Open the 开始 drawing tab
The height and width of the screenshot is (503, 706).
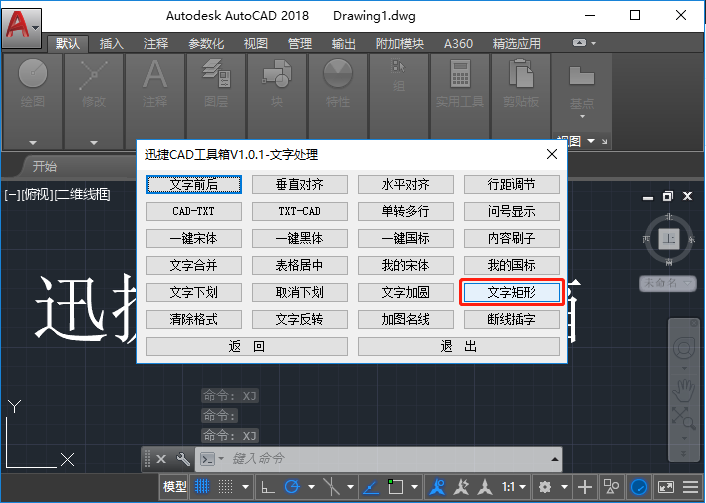tap(45, 166)
